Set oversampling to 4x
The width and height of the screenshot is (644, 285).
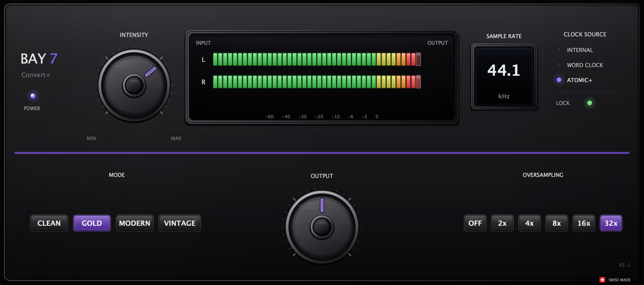pyautogui.click(x=530, y=223)
